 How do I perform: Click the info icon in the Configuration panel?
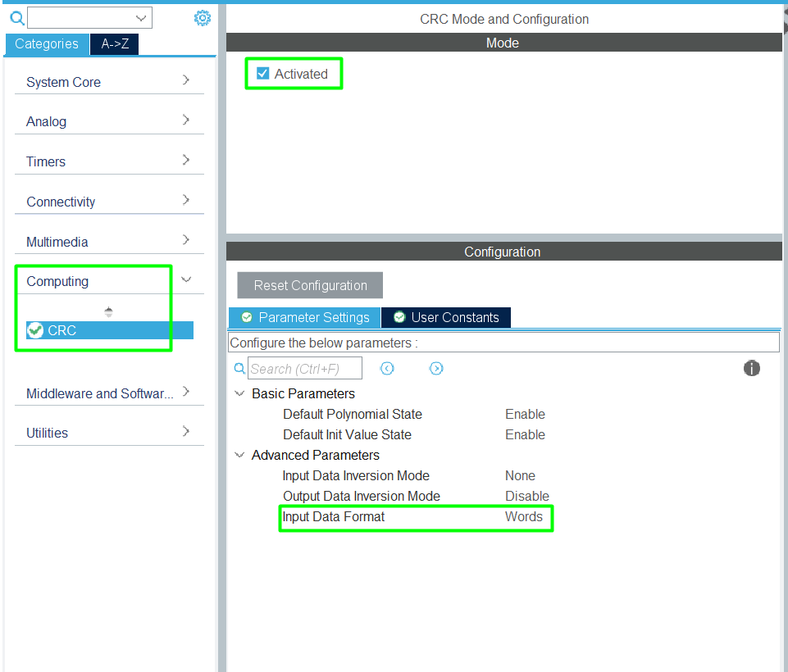tap(751, 368)
